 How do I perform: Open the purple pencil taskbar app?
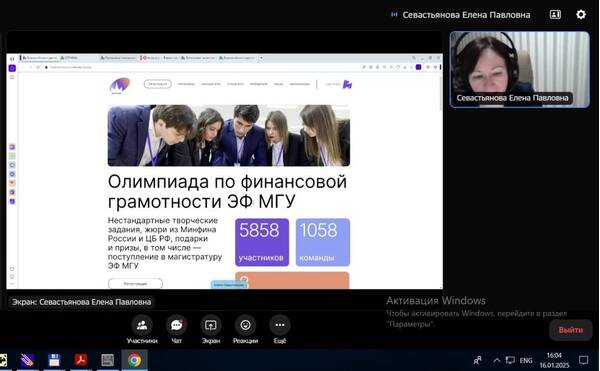(x=27, y=360)
